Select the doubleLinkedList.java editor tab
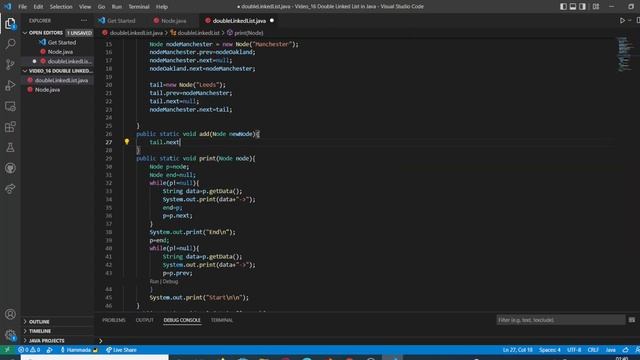This screenshot has height=360, width=640. pos(239,20)
